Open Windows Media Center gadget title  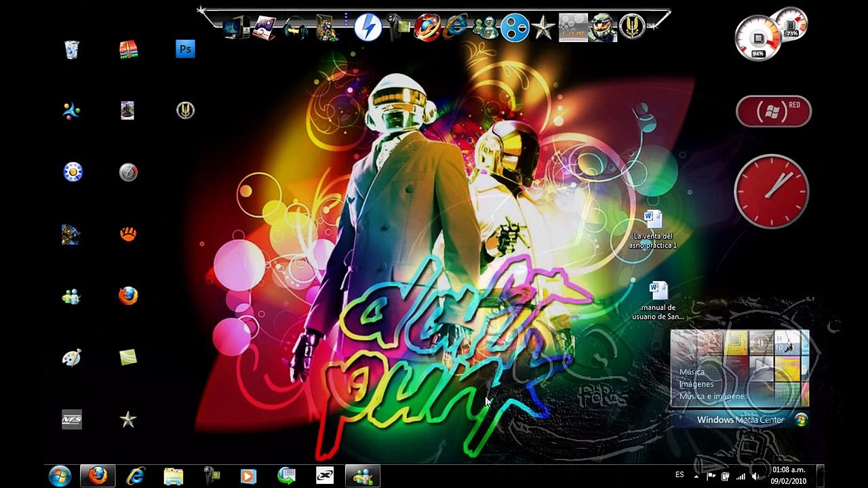(x=741, y=420)
